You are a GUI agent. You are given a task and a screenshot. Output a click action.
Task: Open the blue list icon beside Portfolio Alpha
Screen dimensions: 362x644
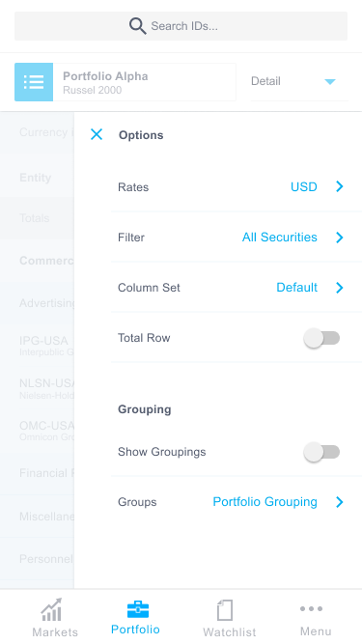(x=34, y=82)
